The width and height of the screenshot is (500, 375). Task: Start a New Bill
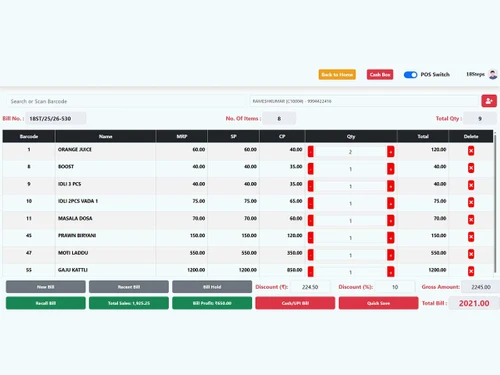point(46,287)
